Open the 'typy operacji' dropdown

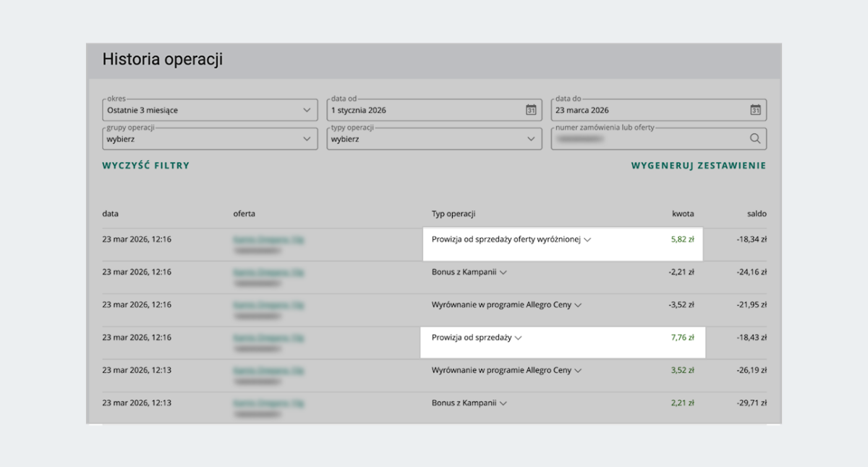pos(434,139)
